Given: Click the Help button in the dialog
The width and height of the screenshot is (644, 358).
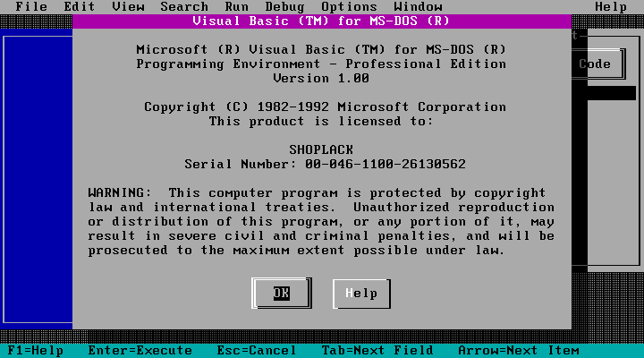Looking at the screenshot, I should point(361,294).
